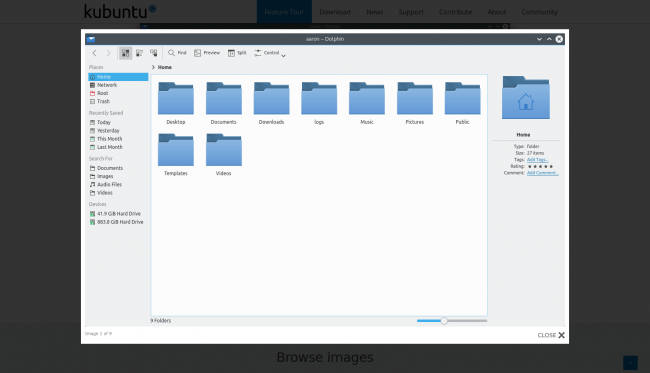This screenshot has width=650, height=373.
Task: Select the Downloads folder icon
Action: tap(272, 99)
